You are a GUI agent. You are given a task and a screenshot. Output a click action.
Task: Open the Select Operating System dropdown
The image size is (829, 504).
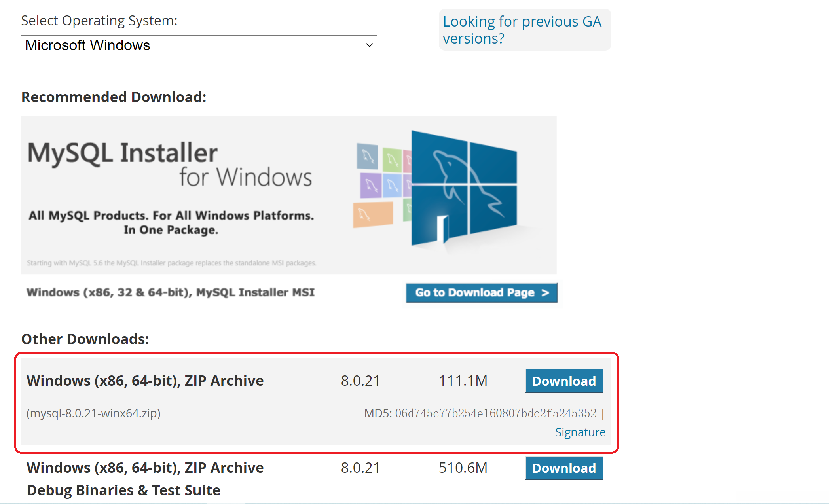tap(198, 45)
